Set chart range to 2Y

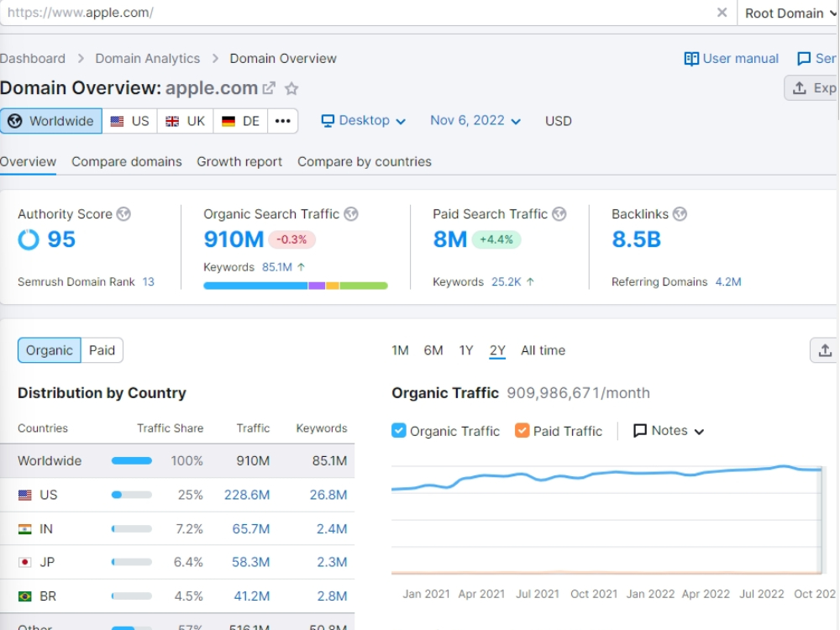497,350
